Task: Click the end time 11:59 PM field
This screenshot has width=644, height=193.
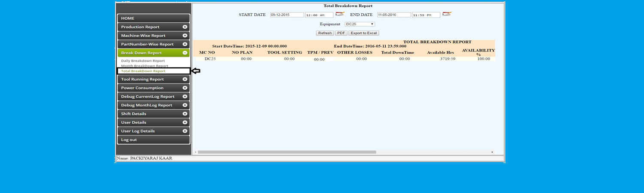Action: tap(426, 15)
